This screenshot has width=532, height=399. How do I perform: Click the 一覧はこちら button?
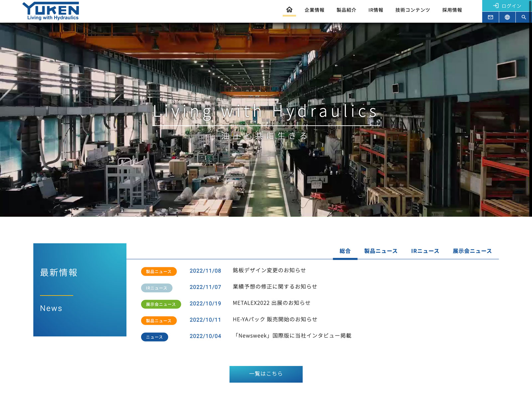click(266, 374)
